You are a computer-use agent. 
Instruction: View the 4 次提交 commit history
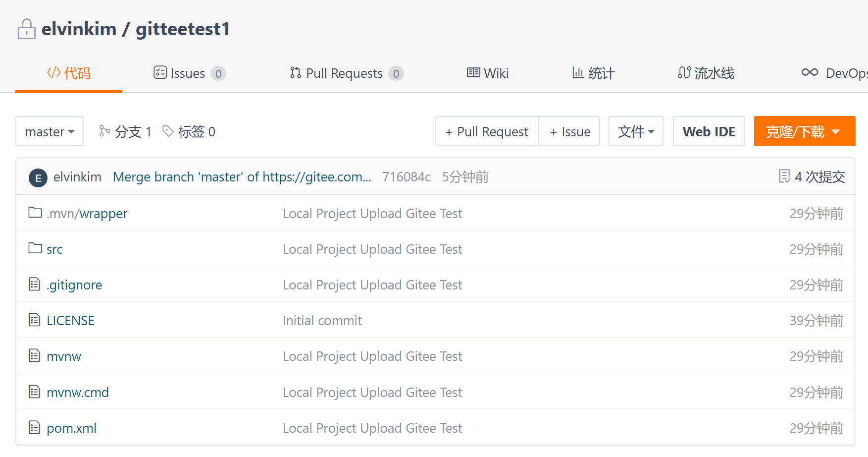[x=812, y=176]
